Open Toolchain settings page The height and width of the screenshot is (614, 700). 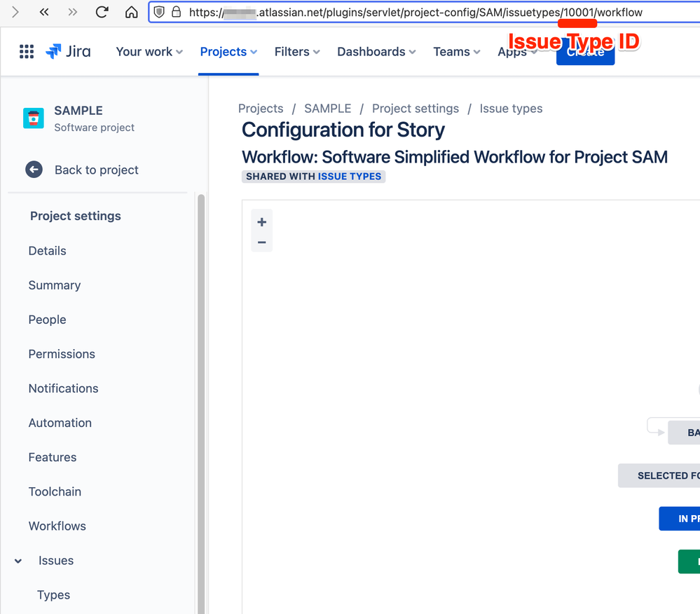point(55,491)
